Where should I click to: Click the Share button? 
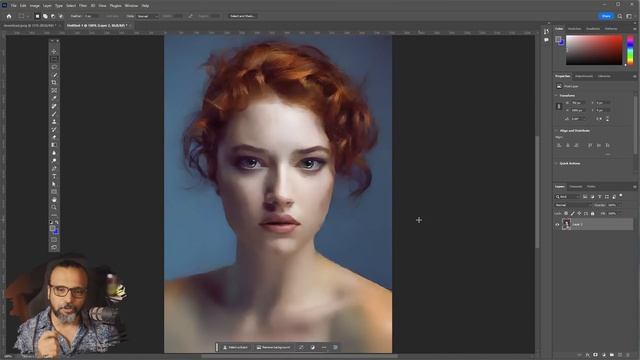pyautogui.click(x=606, y=16)
